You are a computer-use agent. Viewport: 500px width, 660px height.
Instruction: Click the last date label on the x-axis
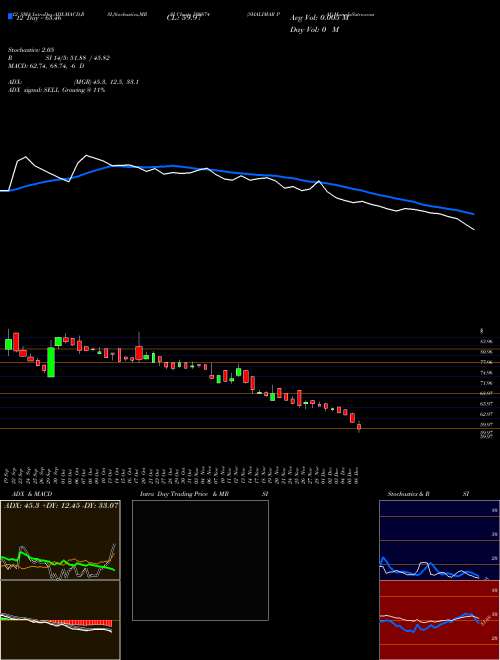click(357, 475)
